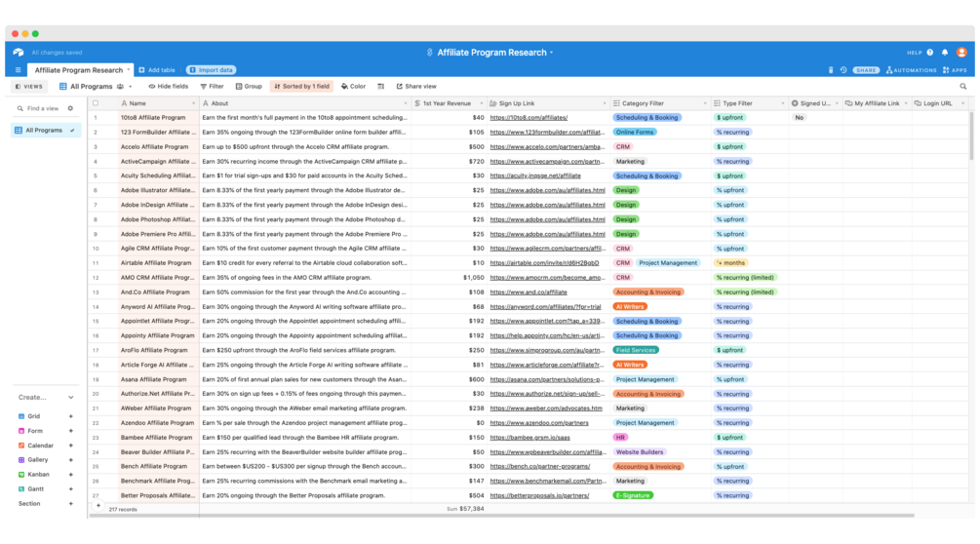Open the 1st Year Revenue column dropdown
Viewport: 980px width, 544px height.
(482, 103)
